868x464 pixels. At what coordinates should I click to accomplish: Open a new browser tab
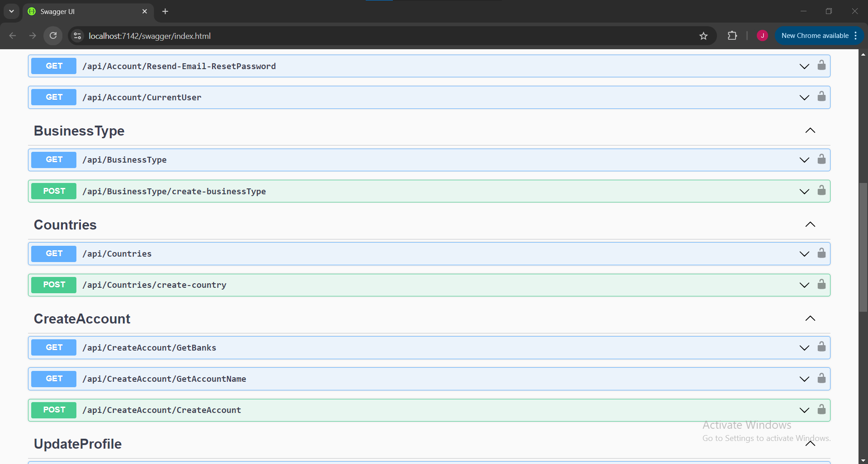(165, 11)
